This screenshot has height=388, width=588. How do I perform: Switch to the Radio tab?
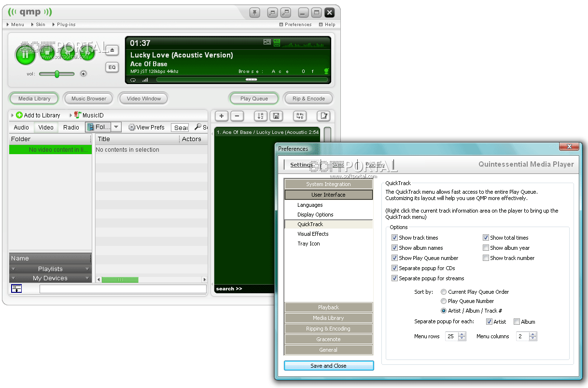(x=71, y=128)
